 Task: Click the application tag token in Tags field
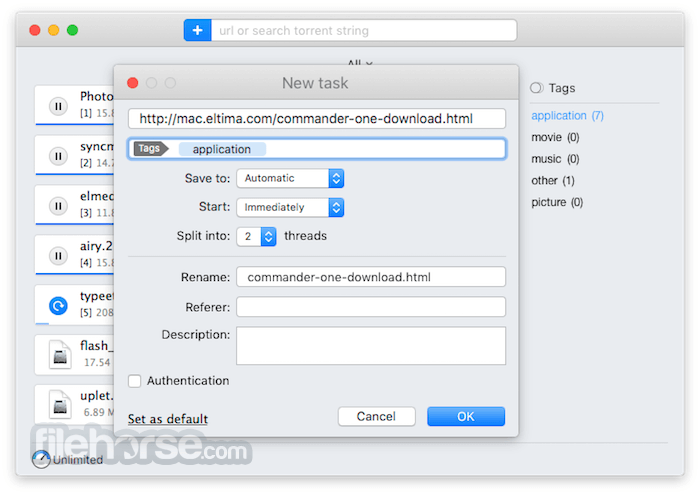click(222, 149)
